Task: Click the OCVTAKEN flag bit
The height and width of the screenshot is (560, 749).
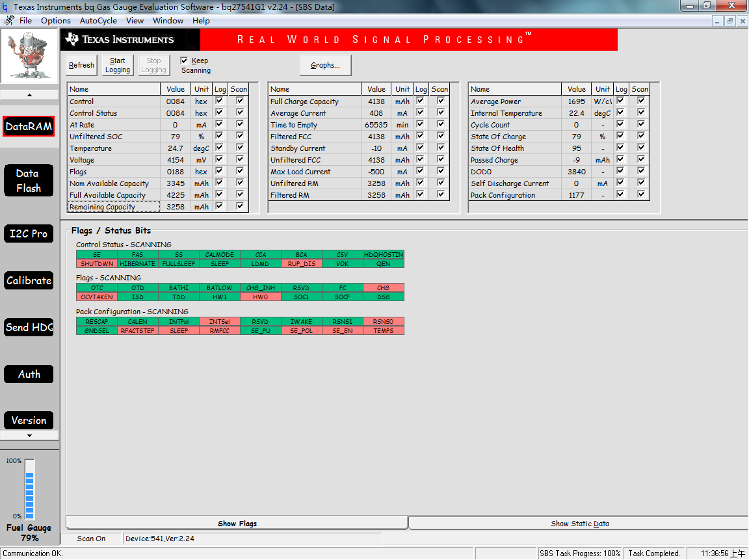Action: tap(97, 297)
